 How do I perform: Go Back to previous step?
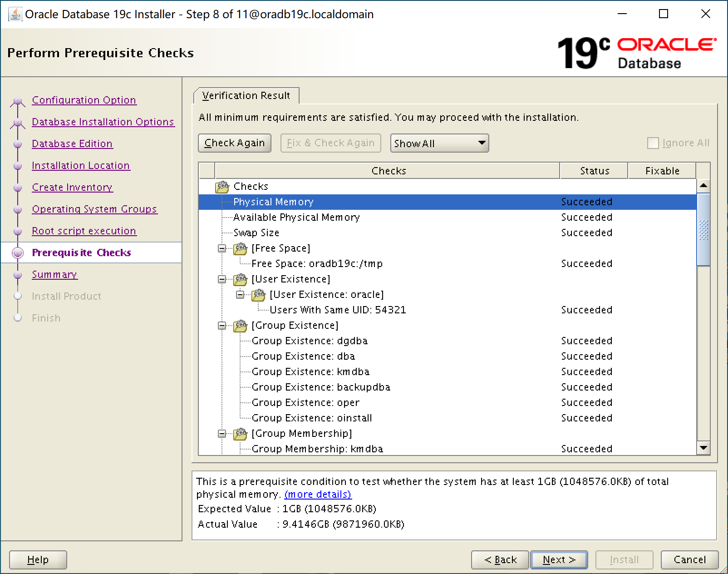click(x=500, y=559)
